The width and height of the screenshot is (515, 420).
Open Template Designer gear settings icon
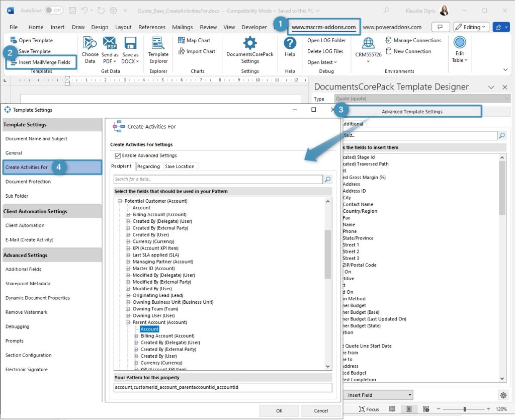pos(503,395)
